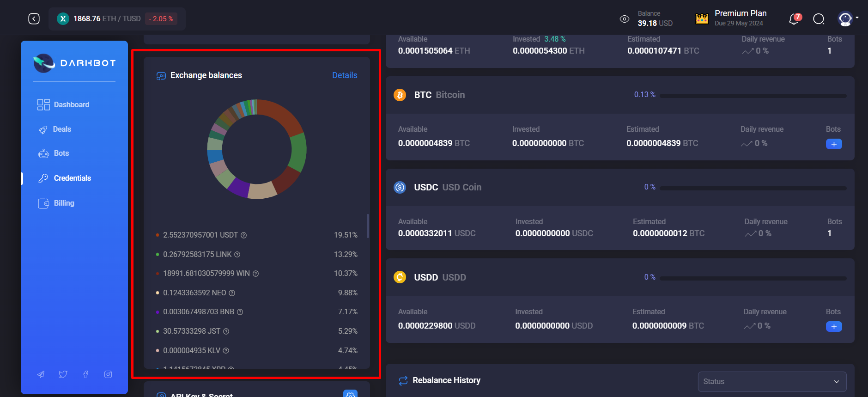Click the Deals rocket icon
Viewport: 868px width, 397px height.
click(x=43, y=130)
